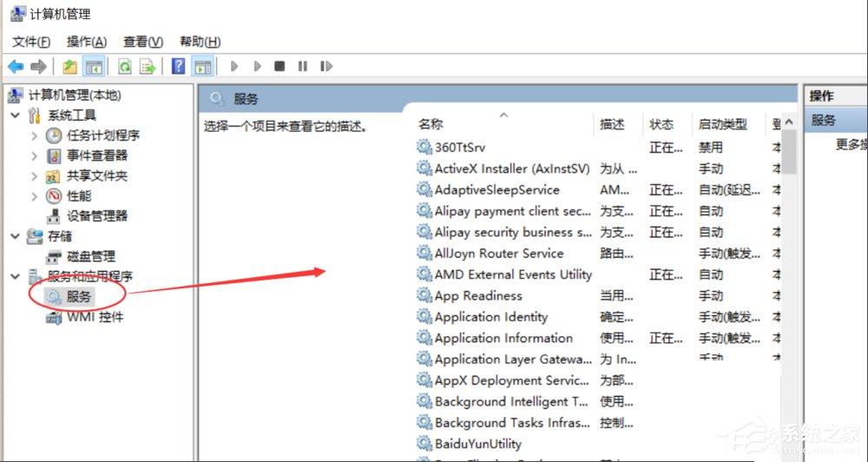The width and height of the screenshot is (868, 462).
Task: Open 设备管理器 in the tree
Action: 97,216
